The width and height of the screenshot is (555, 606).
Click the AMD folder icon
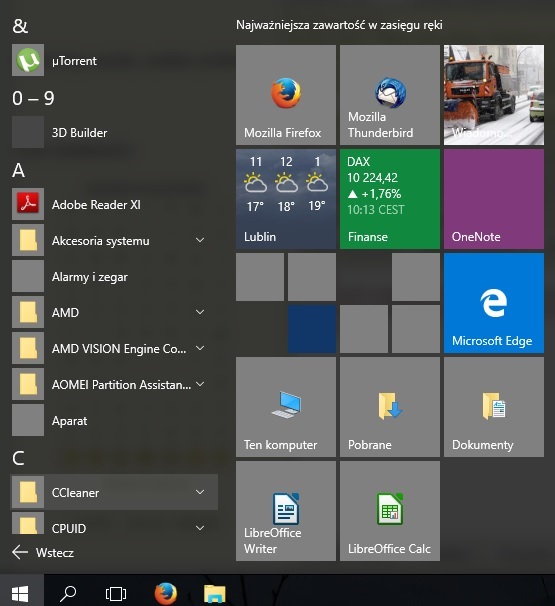point(28,312)
